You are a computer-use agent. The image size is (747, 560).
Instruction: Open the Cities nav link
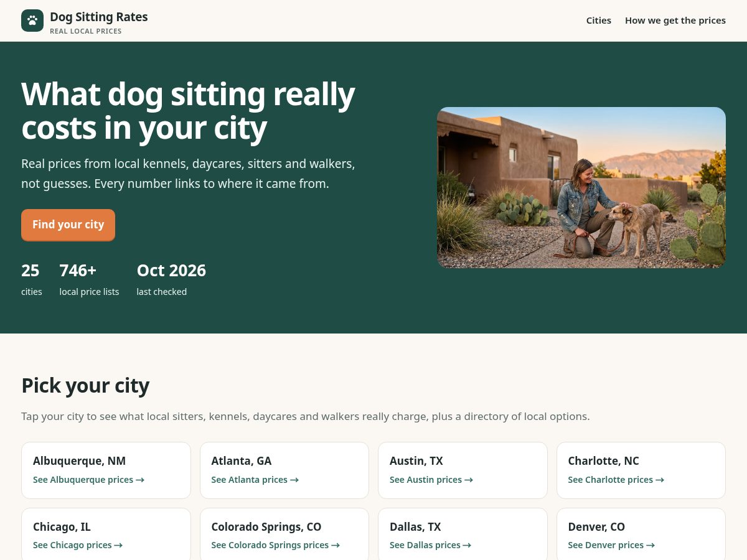pos(599,21)
